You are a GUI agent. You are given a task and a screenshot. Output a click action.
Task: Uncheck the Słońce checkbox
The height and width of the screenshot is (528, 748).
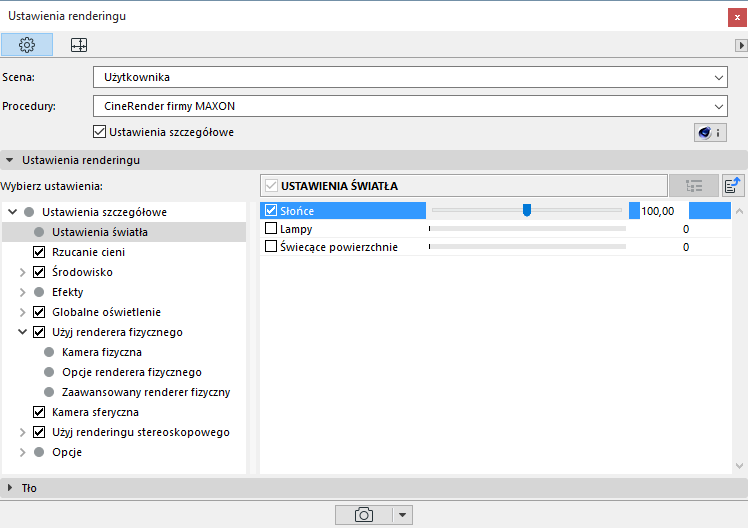(x=271, y=210)
